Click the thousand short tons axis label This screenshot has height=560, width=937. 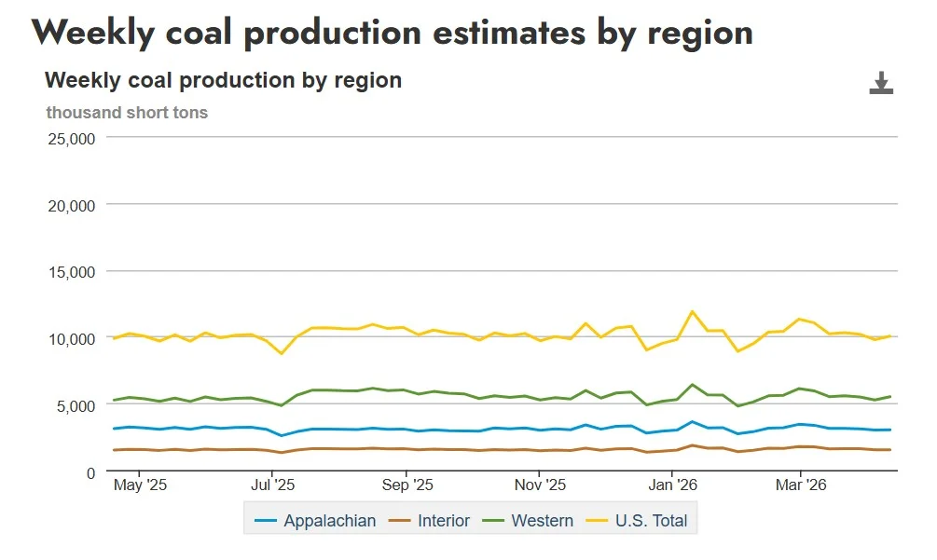point(126,112)
